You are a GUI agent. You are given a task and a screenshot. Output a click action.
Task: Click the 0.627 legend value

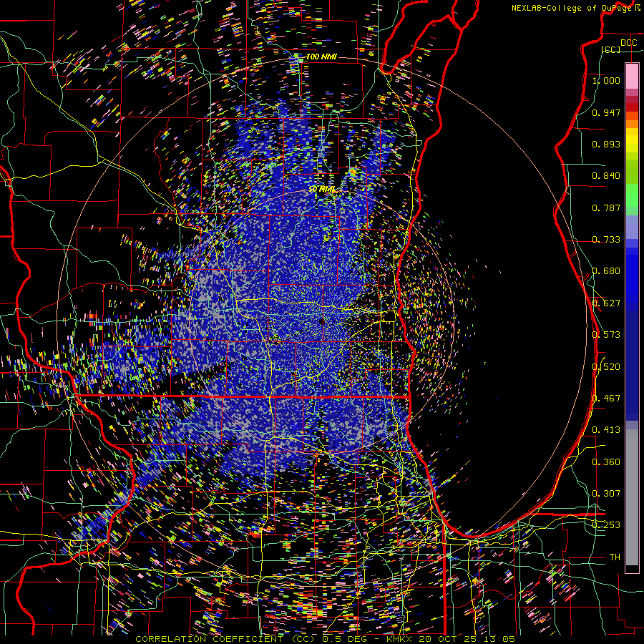tap(606, 303)
